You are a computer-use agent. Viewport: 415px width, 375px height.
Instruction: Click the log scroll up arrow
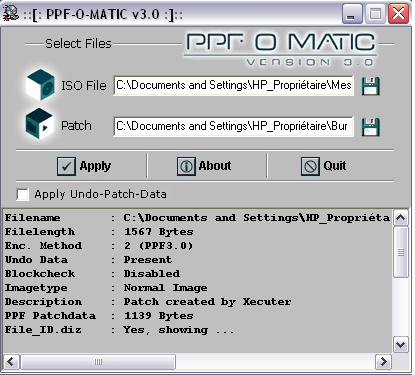pyautogui.click(x=400, y=218)
